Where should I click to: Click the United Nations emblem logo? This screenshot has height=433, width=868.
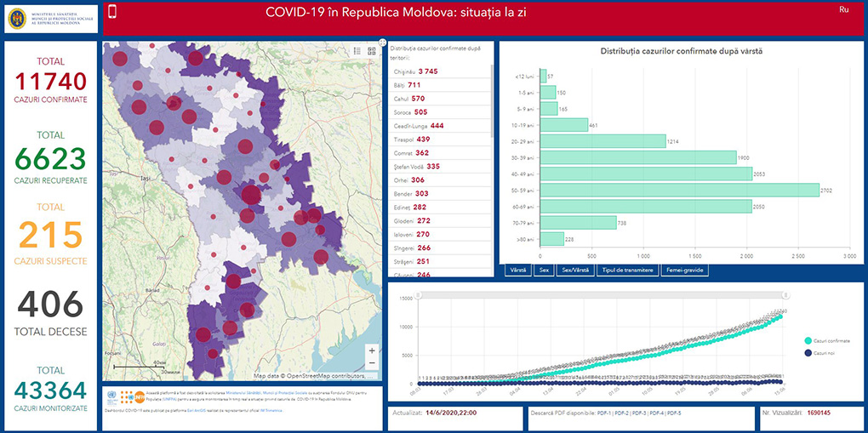pos(111,396)
